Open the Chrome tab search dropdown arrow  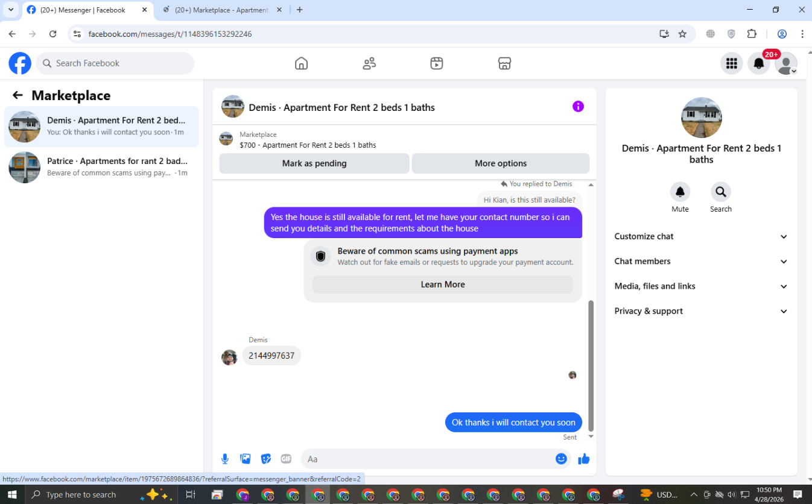[10, 10]
